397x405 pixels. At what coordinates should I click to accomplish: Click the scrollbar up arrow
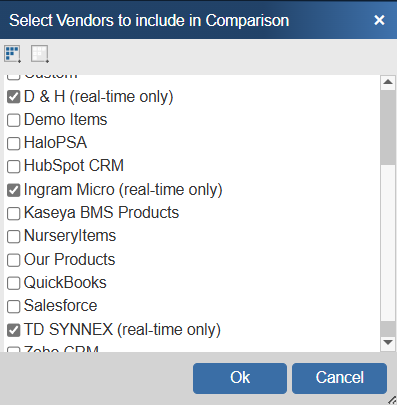[388, 82]
